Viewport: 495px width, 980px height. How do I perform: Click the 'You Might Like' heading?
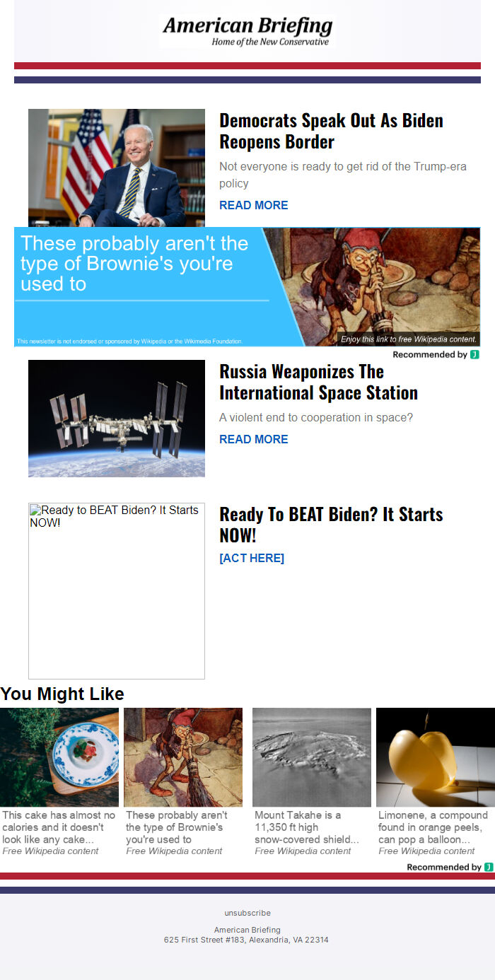[x=62, y=694]
